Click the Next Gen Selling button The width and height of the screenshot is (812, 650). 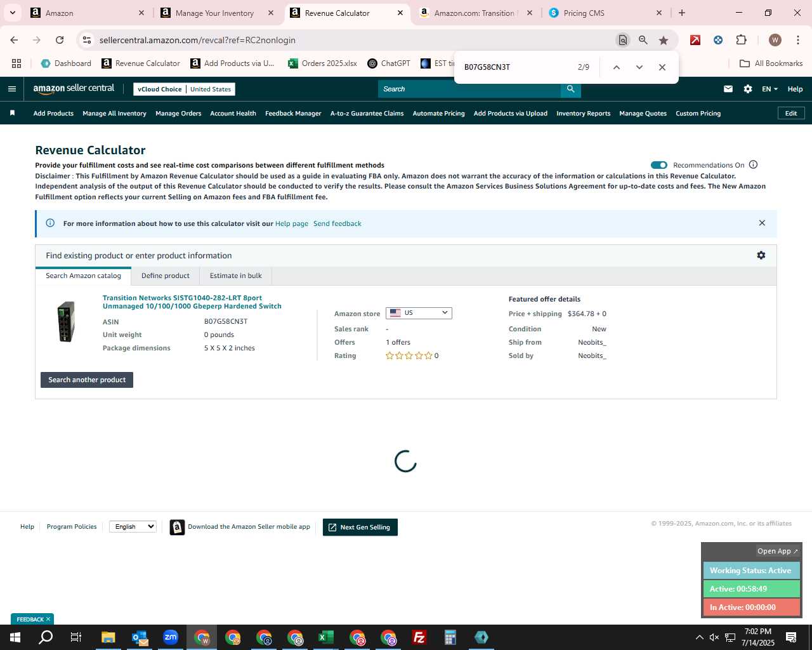coord(360,527)
